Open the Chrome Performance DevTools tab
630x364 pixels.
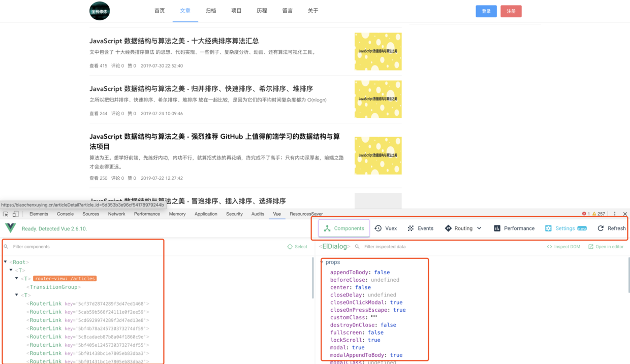pos(147,214)
